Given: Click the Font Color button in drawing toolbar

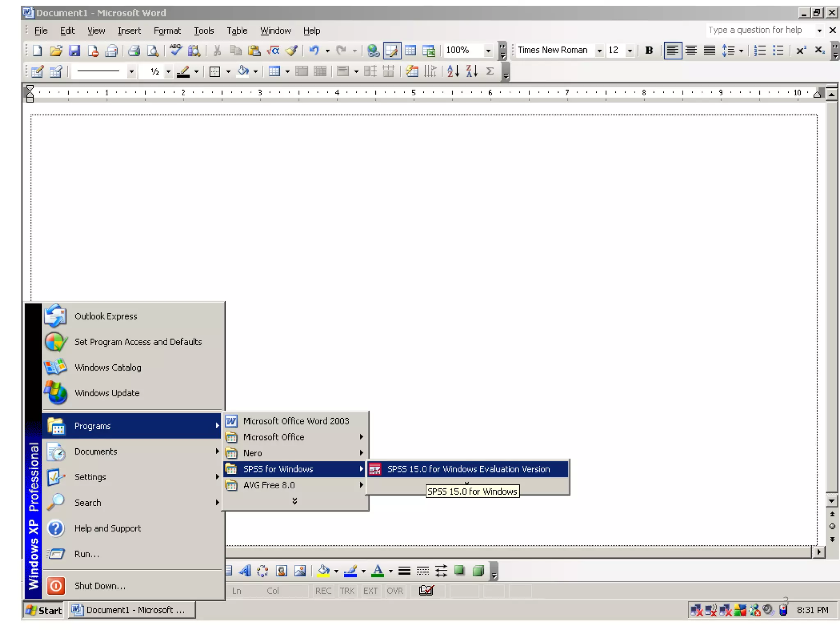Looking at the screenshot, I should click(x=378, y=571).
